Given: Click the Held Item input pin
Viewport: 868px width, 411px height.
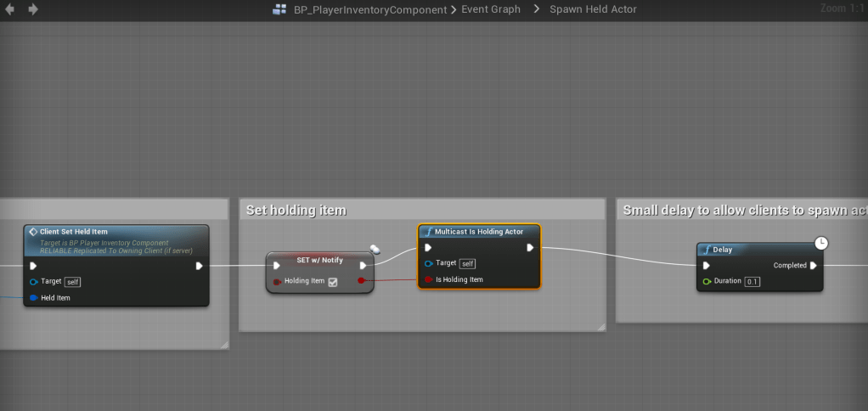Looking at the screenshot, I should click(33, 297).
